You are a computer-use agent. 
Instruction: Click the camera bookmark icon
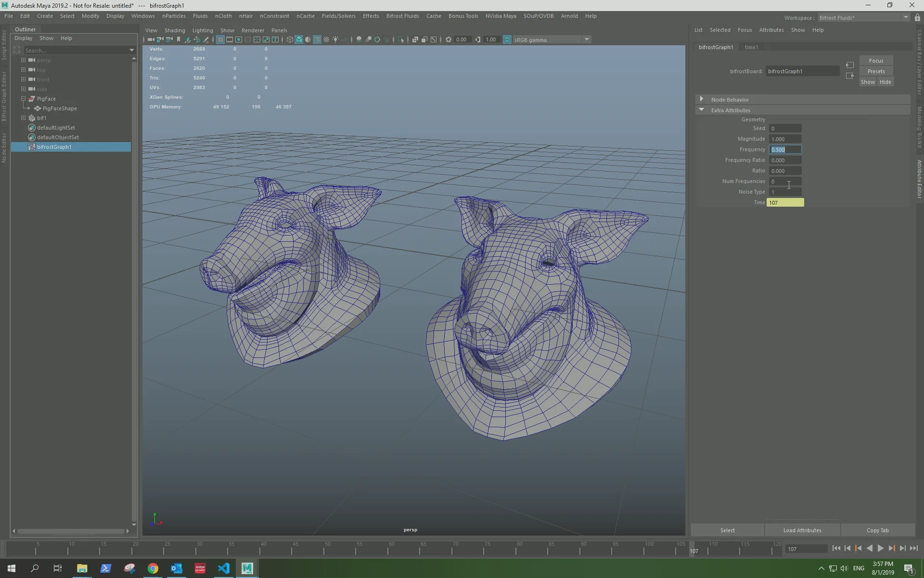point(179,39)
